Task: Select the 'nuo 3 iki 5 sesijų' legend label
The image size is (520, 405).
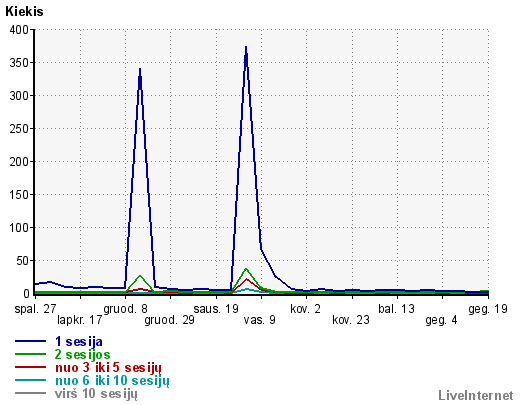Action: [108, 368]
